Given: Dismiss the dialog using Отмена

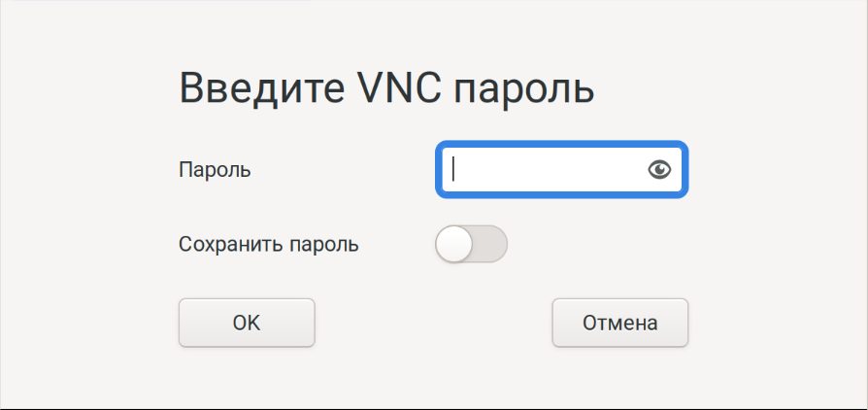Looking at the screenshot, I should point(619,323).
